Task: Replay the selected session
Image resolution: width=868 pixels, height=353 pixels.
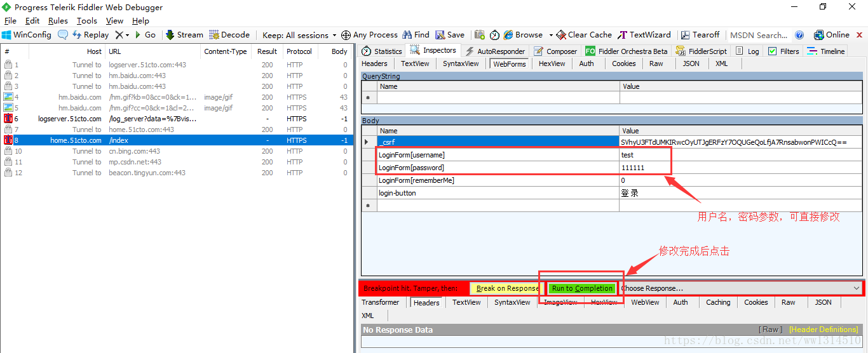Action: click(x=90, y=35)
